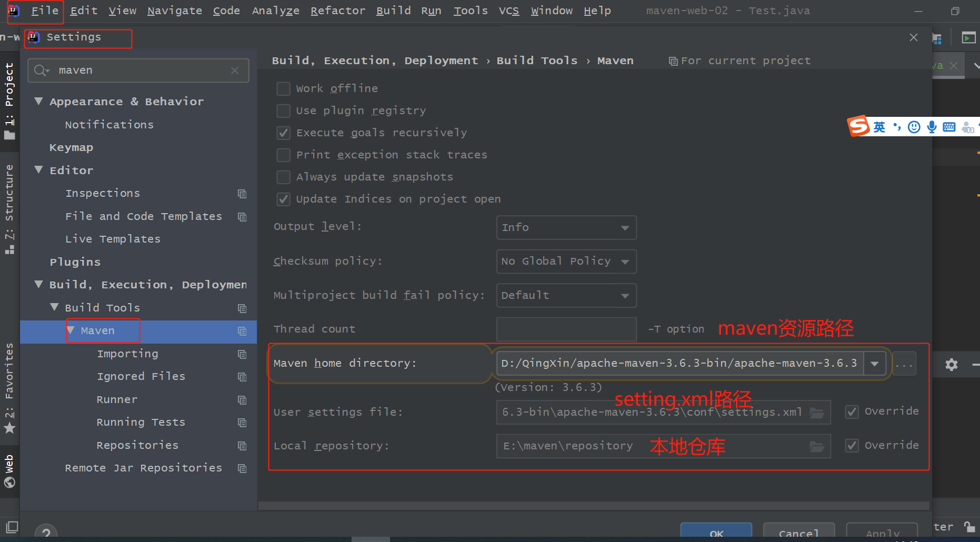This screenshot has width=980, height=542.
Task: Enable Work offline checkbox
Action: (284, 88)
